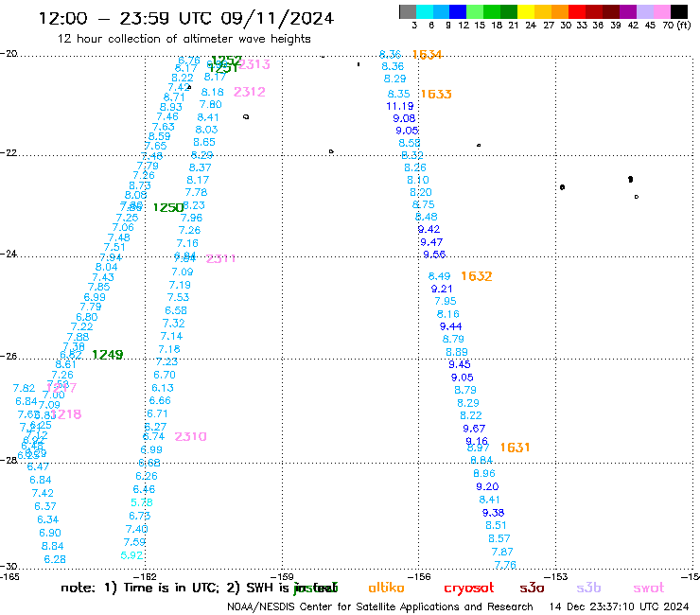Click the wave height value '7.76' at the track's bottom
700x615 pixels.
click(505, 565)
